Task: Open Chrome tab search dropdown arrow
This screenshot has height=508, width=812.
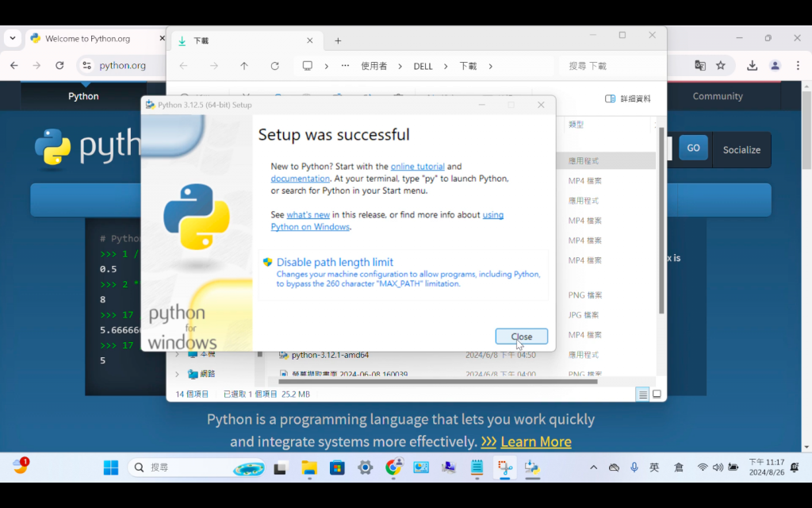Action: coord(13,38)
